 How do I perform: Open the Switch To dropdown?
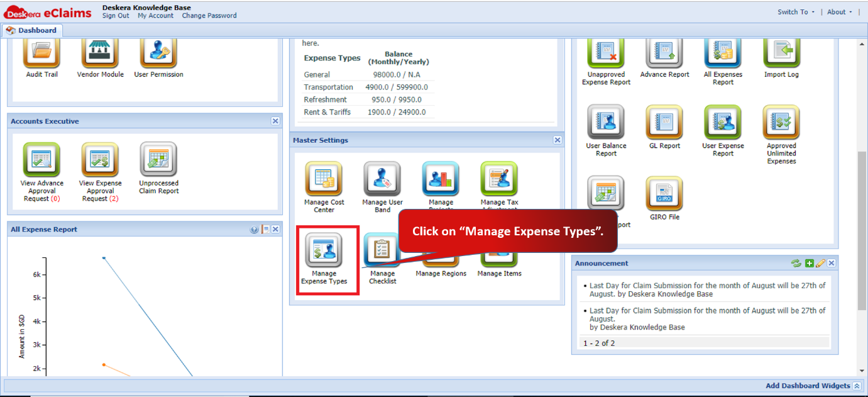click(x=796, y=12)
